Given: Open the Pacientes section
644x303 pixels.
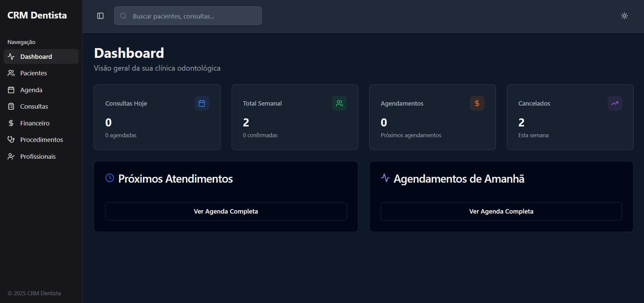Looking at the screenshot, I should click(33, 73).
